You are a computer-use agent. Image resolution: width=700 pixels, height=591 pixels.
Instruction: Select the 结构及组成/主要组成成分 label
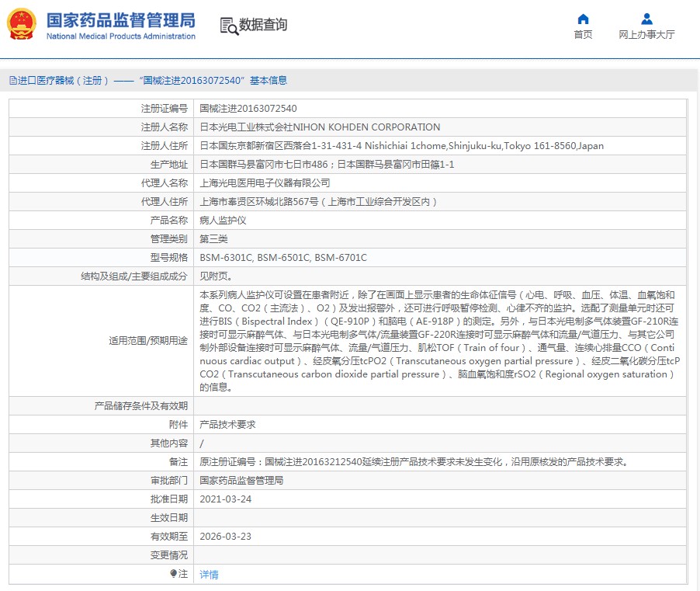click(x=134, y=276)
